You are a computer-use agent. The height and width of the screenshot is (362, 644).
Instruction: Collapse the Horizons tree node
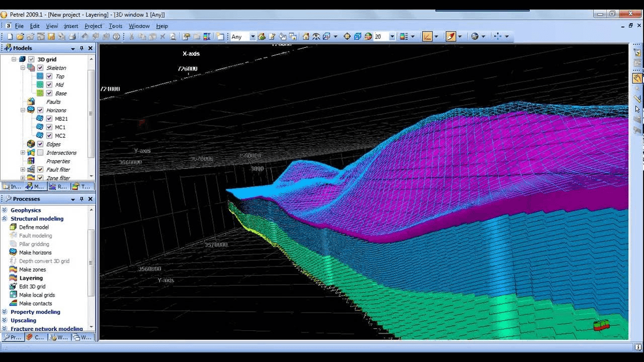click(23, 110)
